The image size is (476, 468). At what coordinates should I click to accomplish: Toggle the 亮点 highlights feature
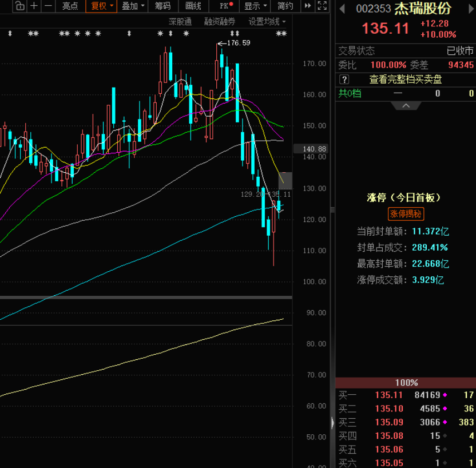(70, 6)
